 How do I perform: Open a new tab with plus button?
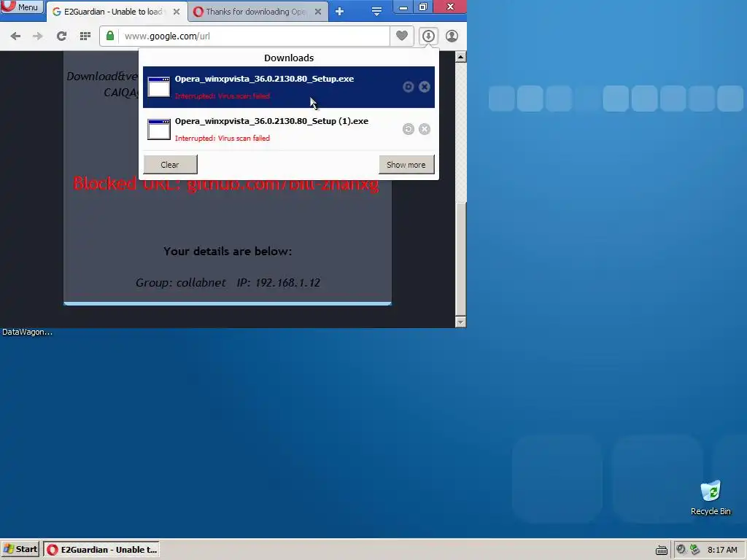(x=339, y=12)
